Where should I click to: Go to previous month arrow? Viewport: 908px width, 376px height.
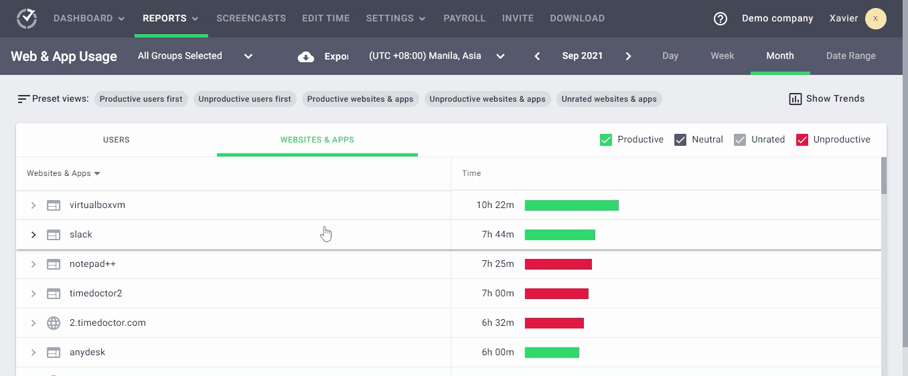[537, 56]
